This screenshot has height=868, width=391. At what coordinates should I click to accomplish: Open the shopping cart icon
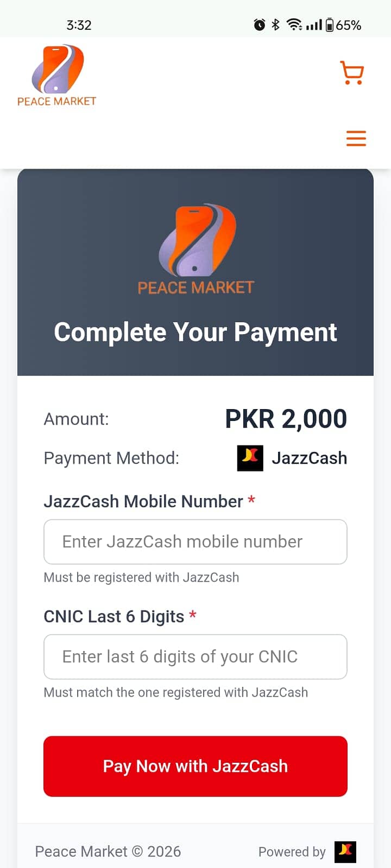[352, 73]
